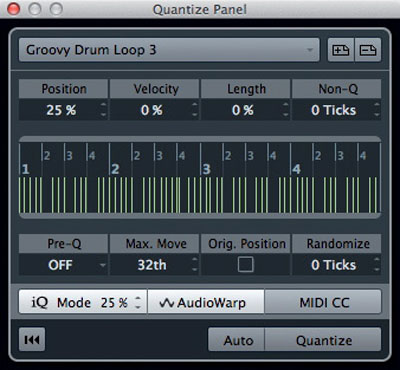This screenshot has height=370, width=400.
Task: Click the Remove Preset minus icon
Action: point(368,50)
